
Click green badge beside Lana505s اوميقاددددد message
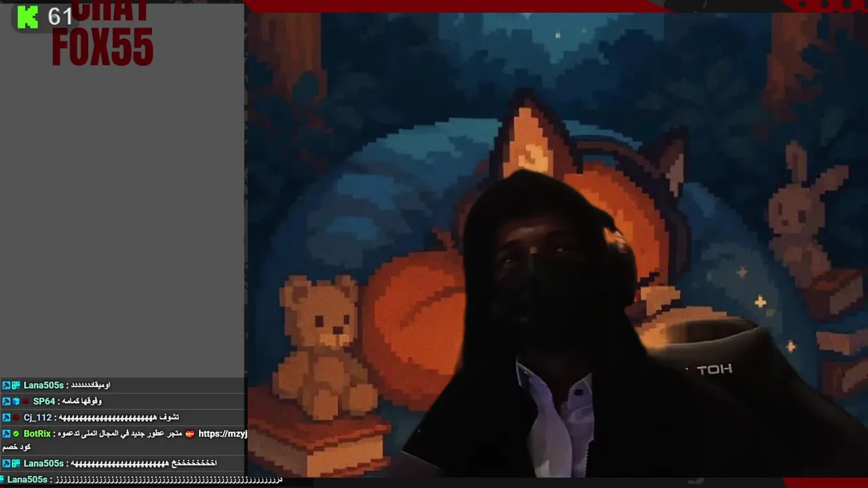16,385
